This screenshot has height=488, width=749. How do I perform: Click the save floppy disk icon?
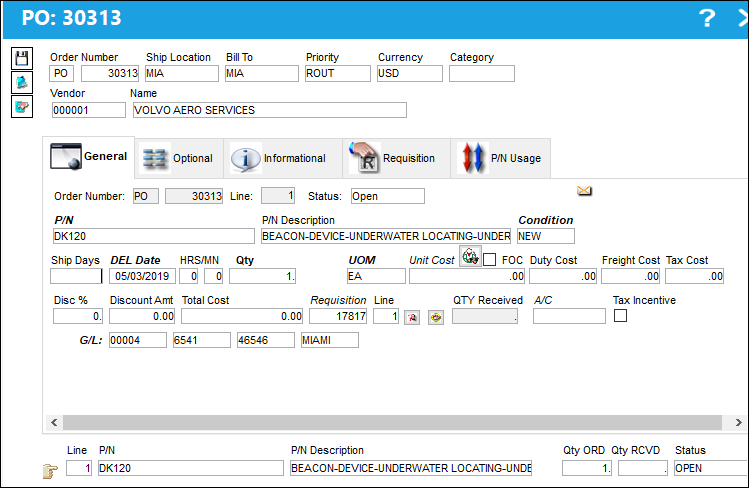pos(22,58)
